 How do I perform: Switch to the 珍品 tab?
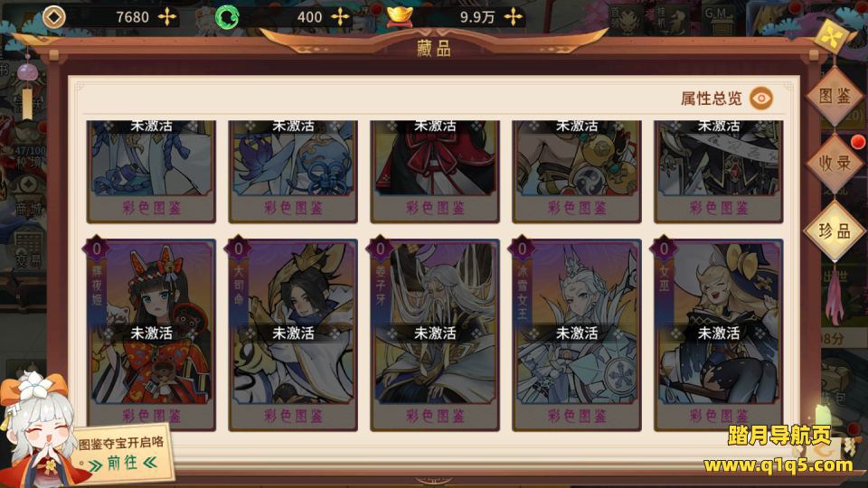pyautogui.click(x=835, y=230)
